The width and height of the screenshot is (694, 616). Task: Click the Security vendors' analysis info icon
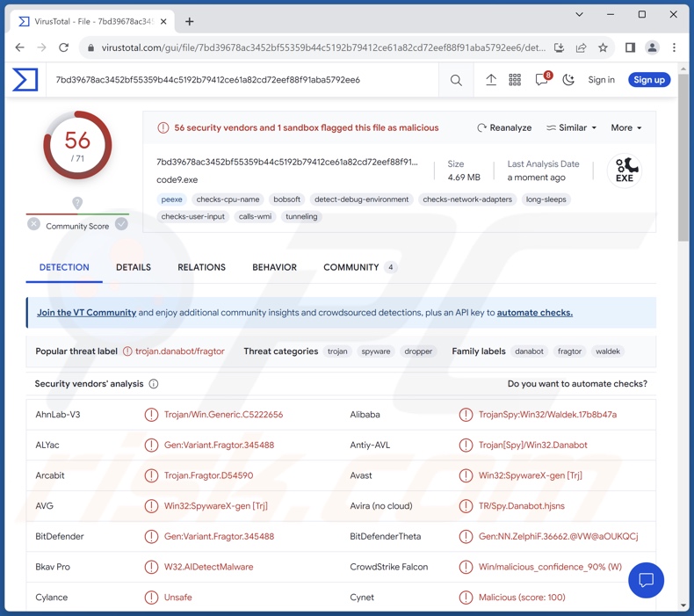(x=154, y=384)
